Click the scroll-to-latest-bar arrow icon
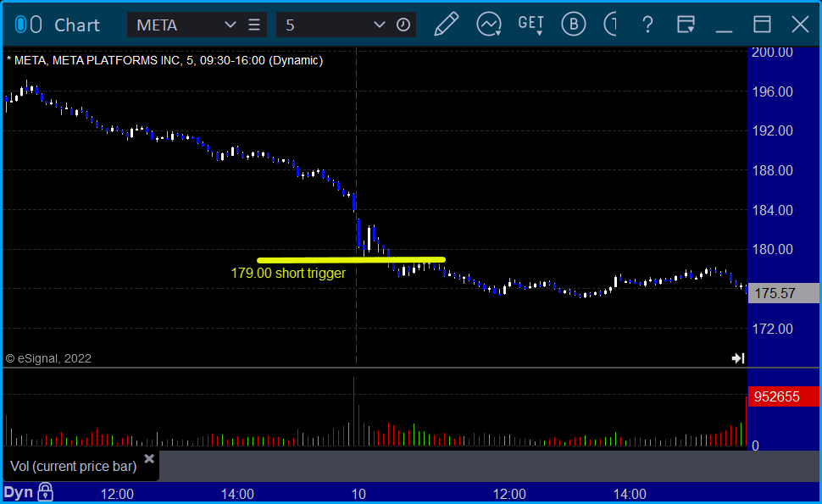822x504 pixels. tap(738, 358)
